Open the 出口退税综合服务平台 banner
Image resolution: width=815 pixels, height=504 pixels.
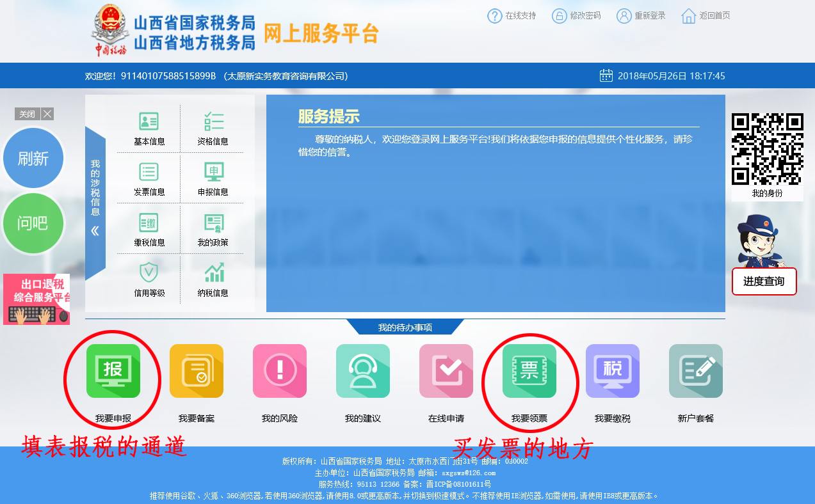[x=36, y=299]
